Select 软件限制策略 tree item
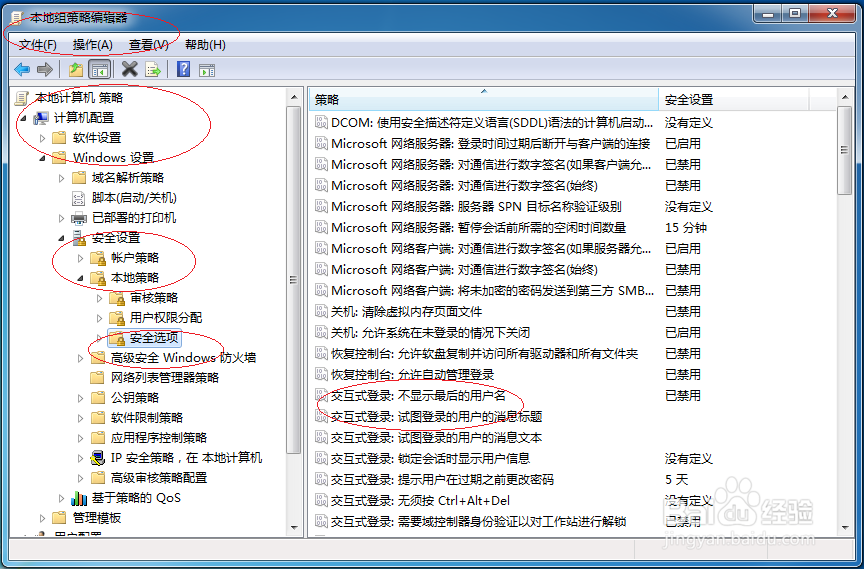 [x=147, y=418]
